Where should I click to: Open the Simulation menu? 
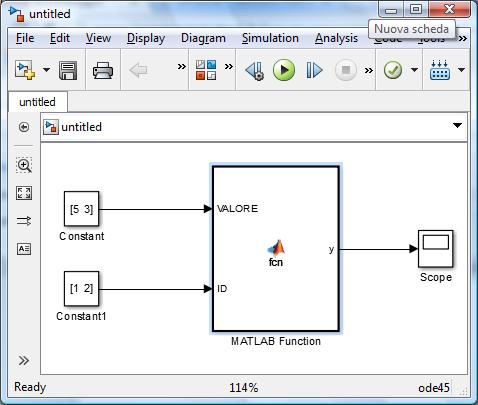(270, 38)
